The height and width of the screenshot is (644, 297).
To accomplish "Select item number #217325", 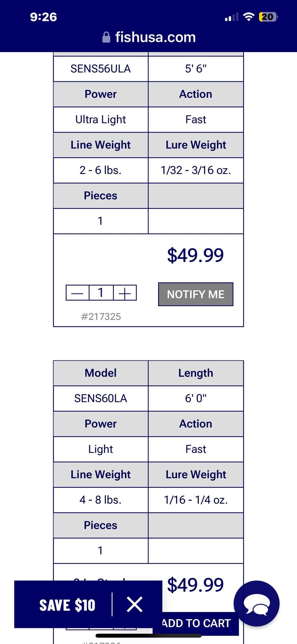I will (101, 316).
